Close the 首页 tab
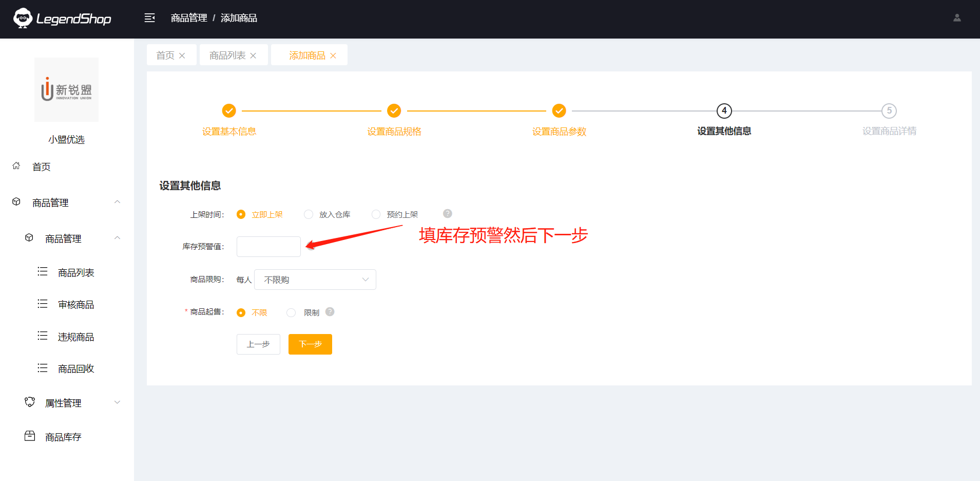980x481 pixels. coord(182,55)
